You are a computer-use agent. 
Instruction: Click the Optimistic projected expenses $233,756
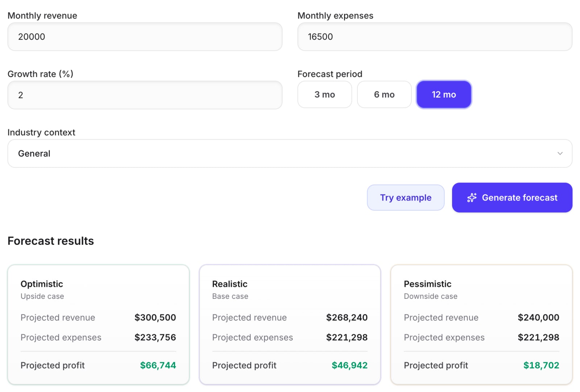tap(155, 338)
